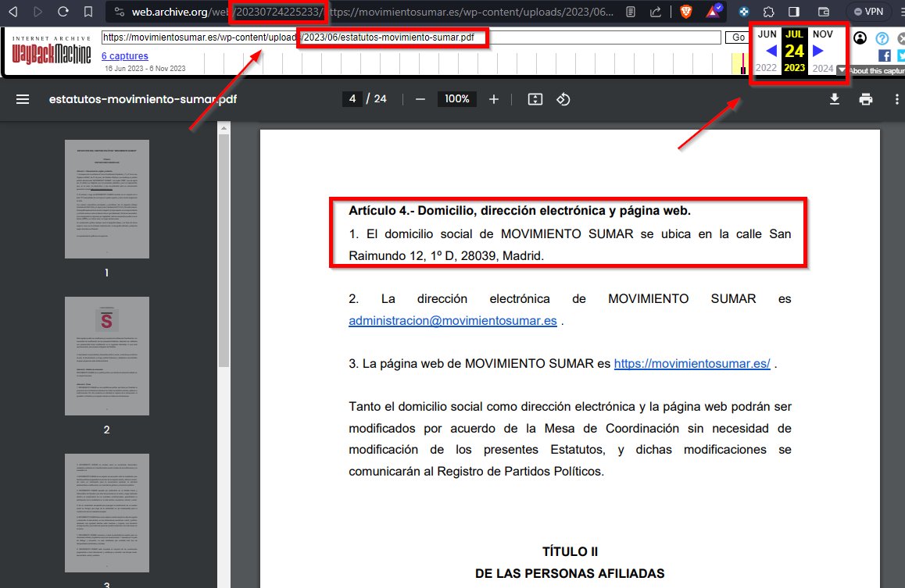Click the browser forward arrow
905x588 pixels.
38,12
